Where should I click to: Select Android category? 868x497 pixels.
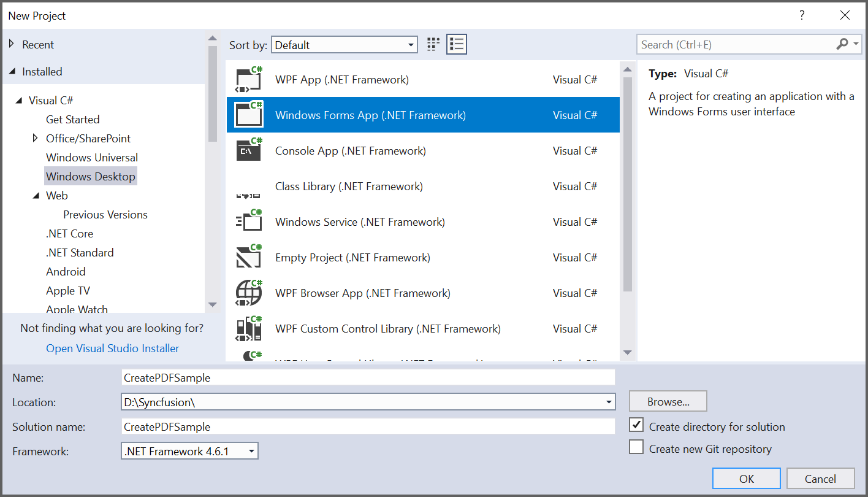point(66,271)
